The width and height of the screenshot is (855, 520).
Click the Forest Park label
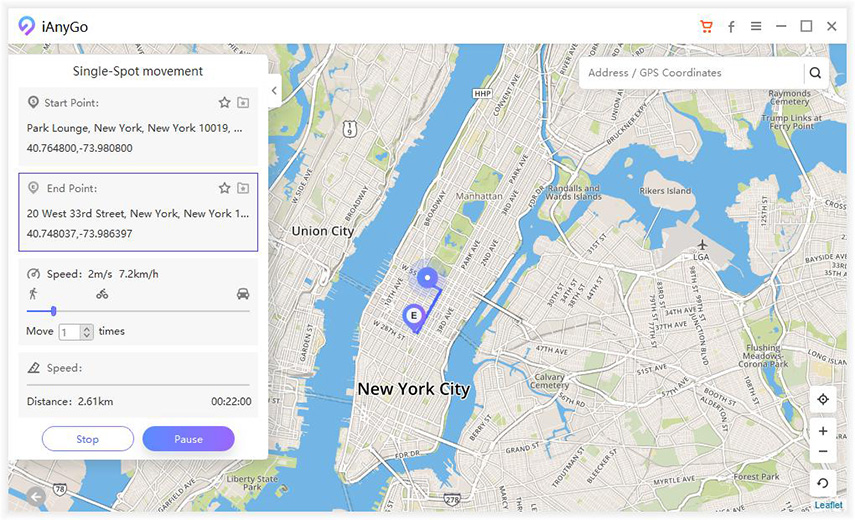pyautogui.click(x=756, y=476)
